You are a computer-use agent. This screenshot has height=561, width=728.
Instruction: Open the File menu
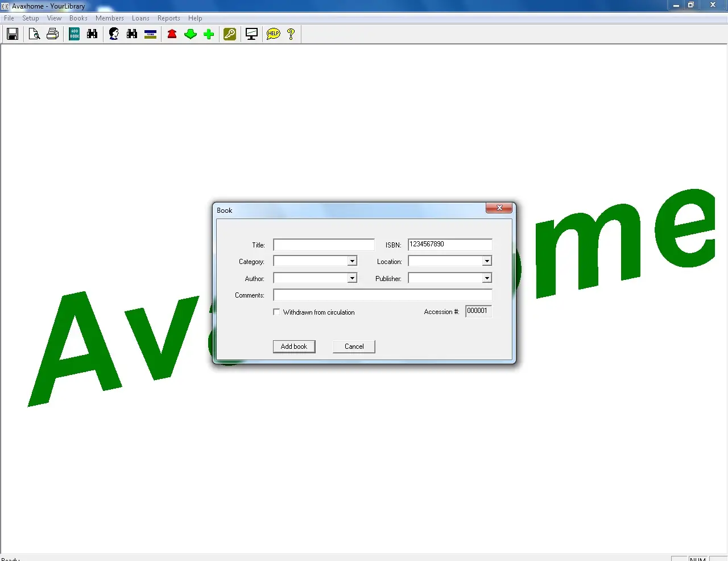(9, 18)
